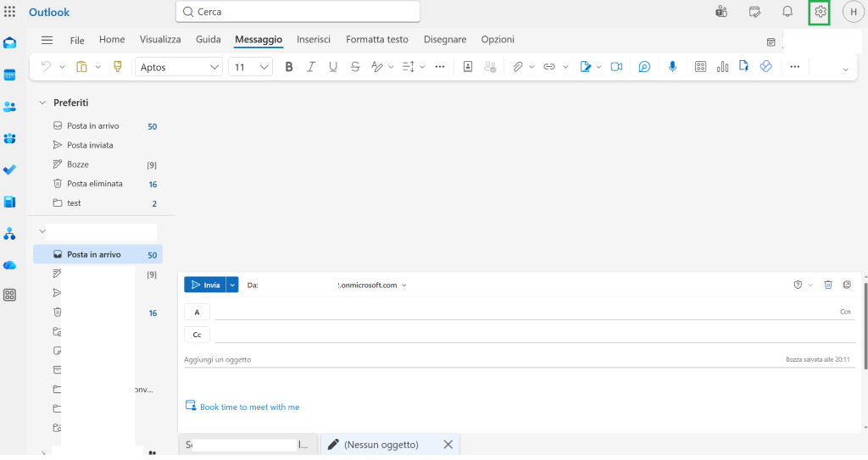Pop out the message window

tap(847, 285)
